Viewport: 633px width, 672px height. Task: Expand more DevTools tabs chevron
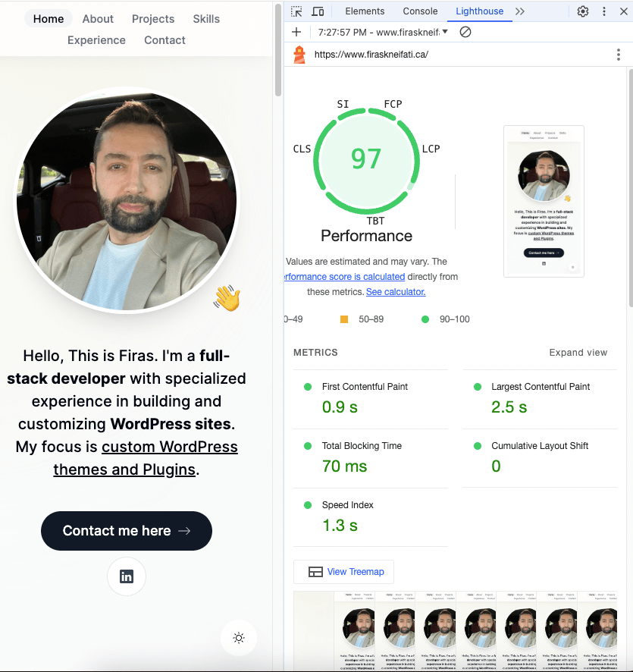pyautogui.click(x=519, y=11)
